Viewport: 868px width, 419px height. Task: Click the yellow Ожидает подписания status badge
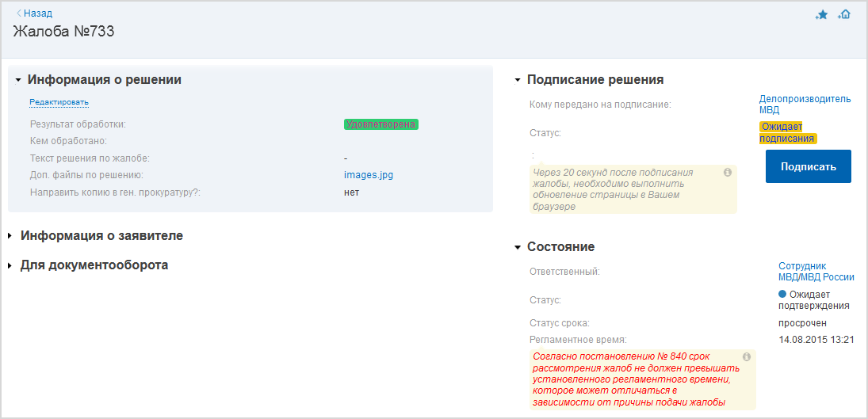point(788,132)
